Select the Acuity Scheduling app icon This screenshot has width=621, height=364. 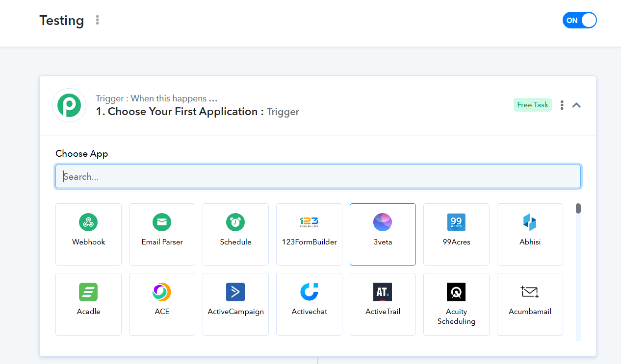click(456, 292)
